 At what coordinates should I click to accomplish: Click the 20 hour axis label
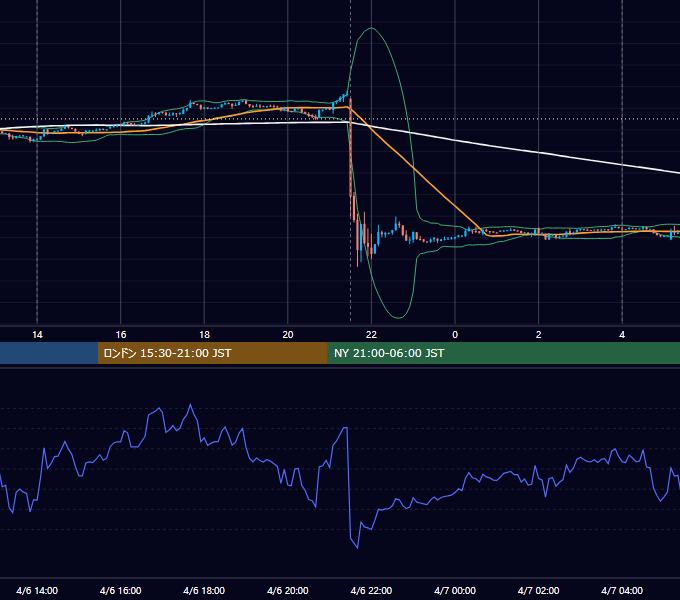point(288,335)
